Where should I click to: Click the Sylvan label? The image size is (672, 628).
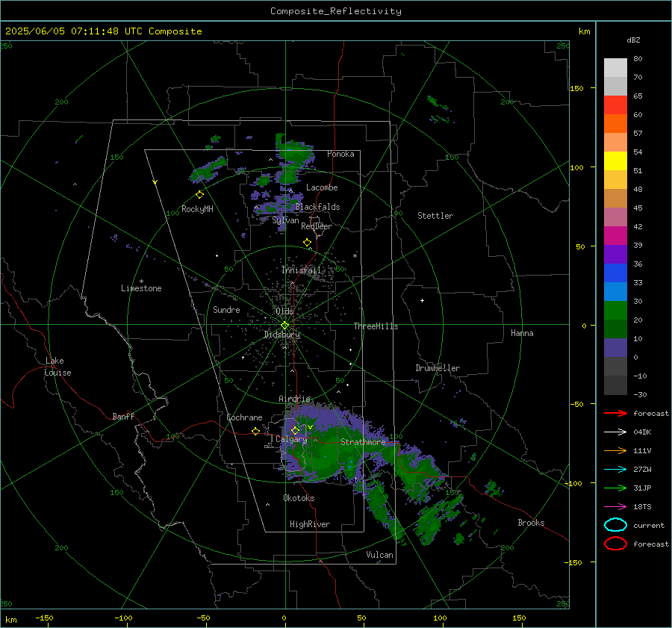pyautogui.click(x=285, y=220)
